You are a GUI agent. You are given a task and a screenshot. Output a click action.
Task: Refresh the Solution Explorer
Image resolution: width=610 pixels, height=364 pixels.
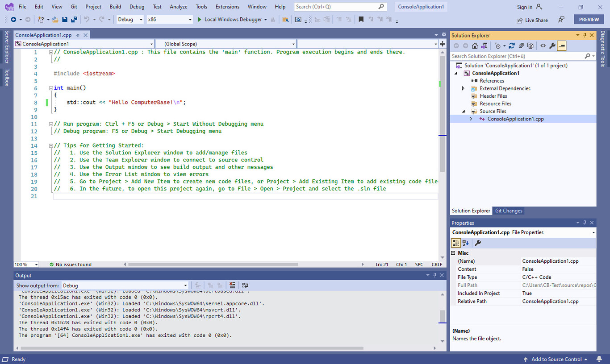pos(512,45)
